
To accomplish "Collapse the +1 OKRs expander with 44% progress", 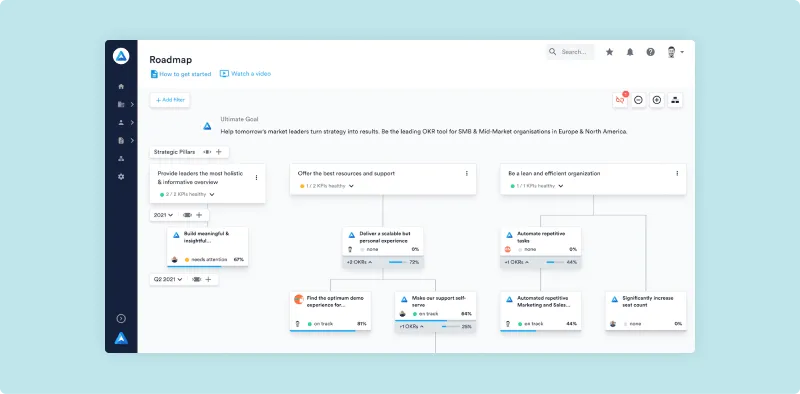I will point(517,262).
